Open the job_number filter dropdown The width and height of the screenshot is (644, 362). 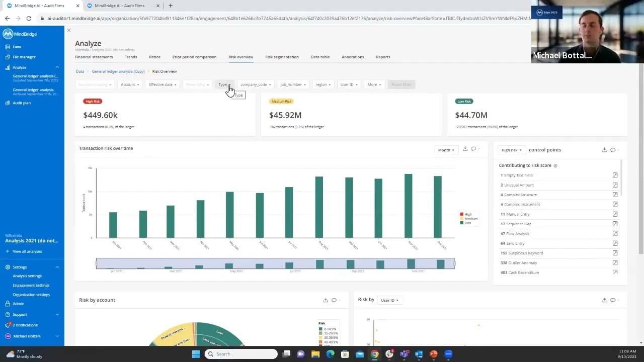[293, 84]
